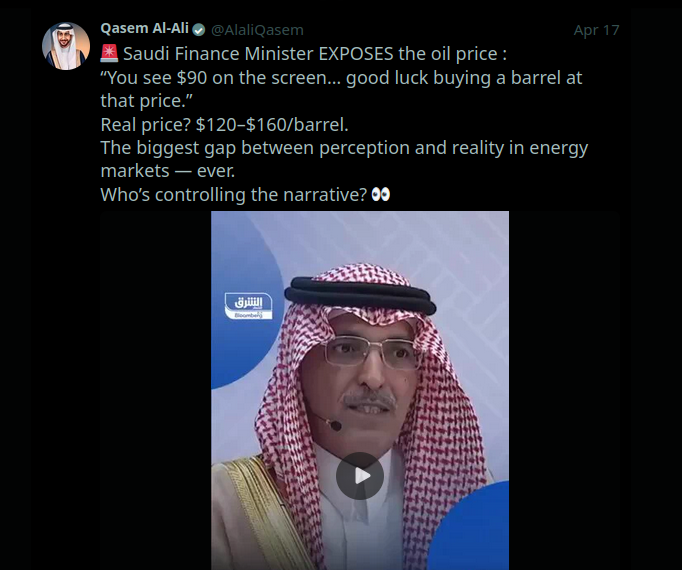Image resolution: width=682 pixels, height=570 pixels.
Task: Play the Saudi Finance Minister video
Action: point(360,476)
